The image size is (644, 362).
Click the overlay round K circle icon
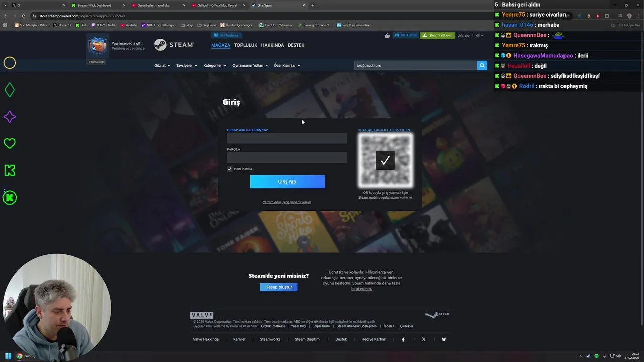[10, 198]
